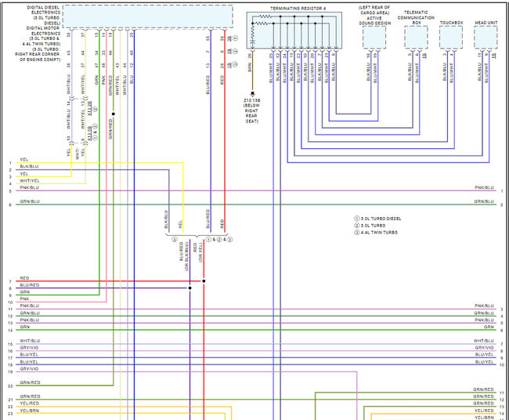Click the junction dot on BLU/RED wire line 8
This screenshot has width=509, height=420.
point(190,288)
